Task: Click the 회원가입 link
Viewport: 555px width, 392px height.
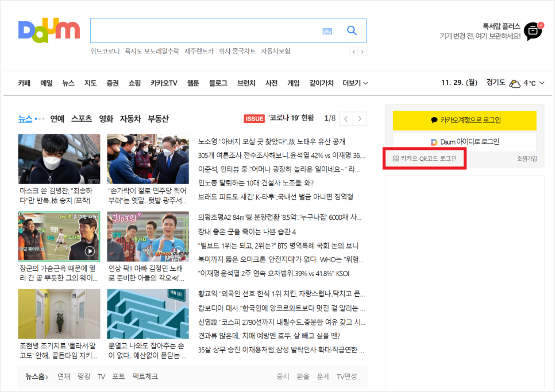Action: coord(527,159)
